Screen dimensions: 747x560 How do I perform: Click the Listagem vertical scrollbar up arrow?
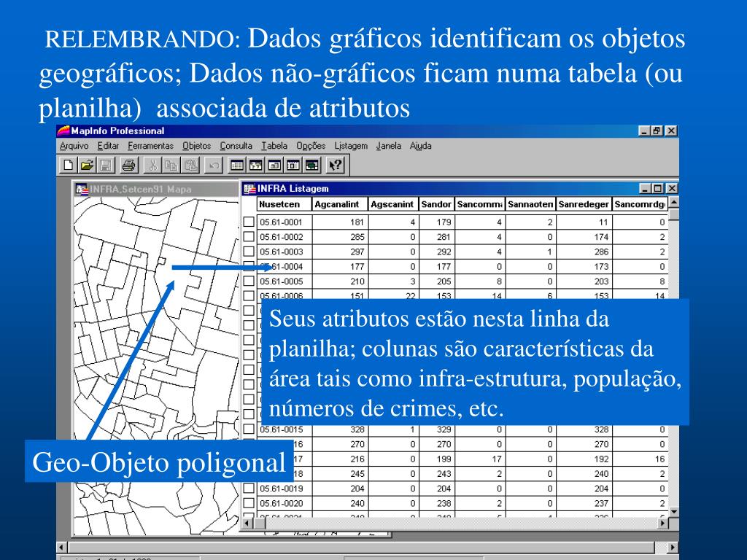673,203
